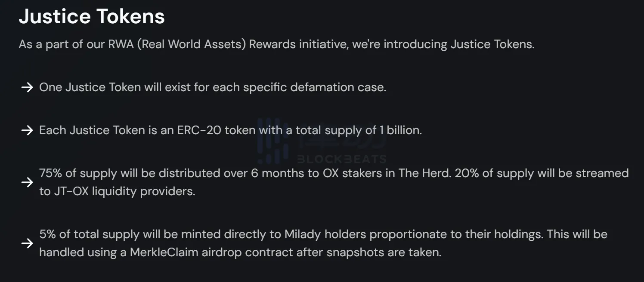Click the arrow beside '5% of total supply'
Image resolution: width=644 pixels, height=282 pixels.
[x=27, y=243]
